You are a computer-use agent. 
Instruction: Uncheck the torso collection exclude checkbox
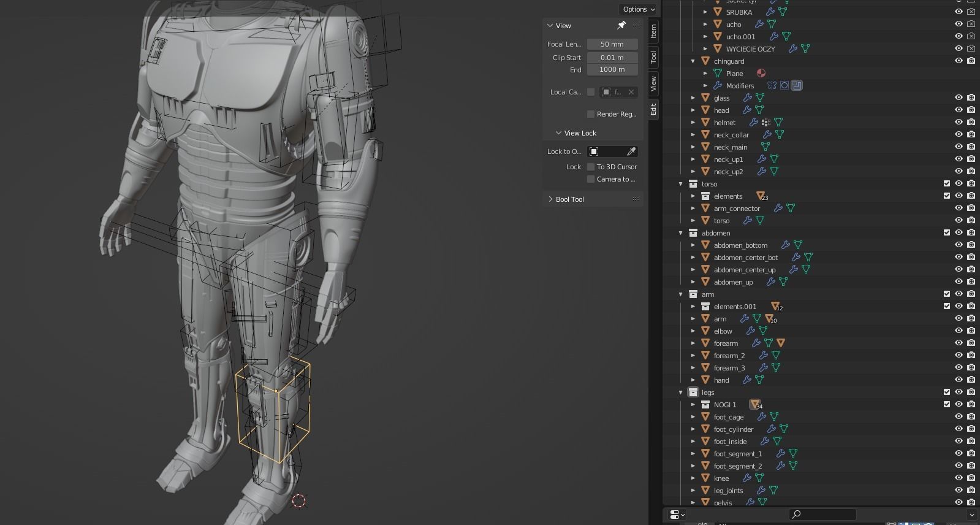point(947,183)
